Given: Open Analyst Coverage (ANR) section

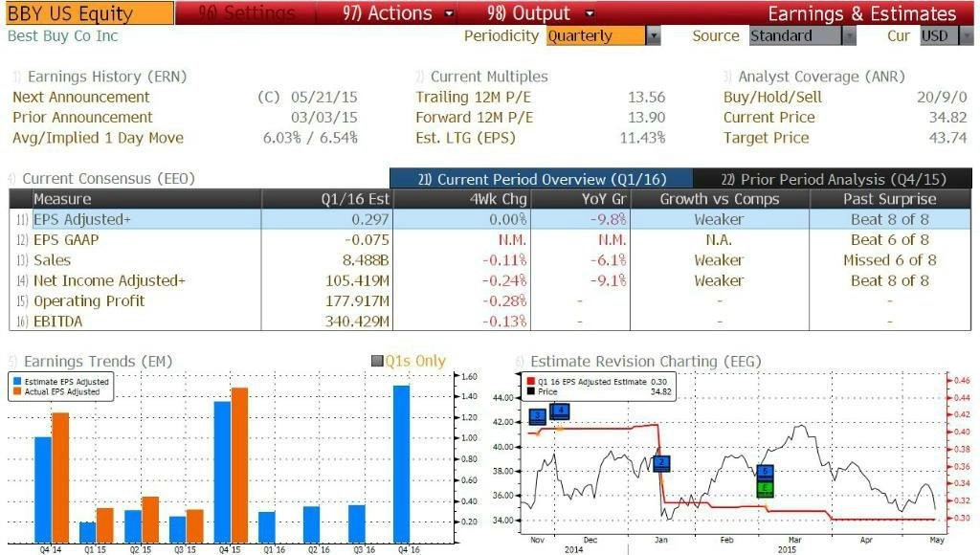Looking at the screenshot, I should point(821,77).
